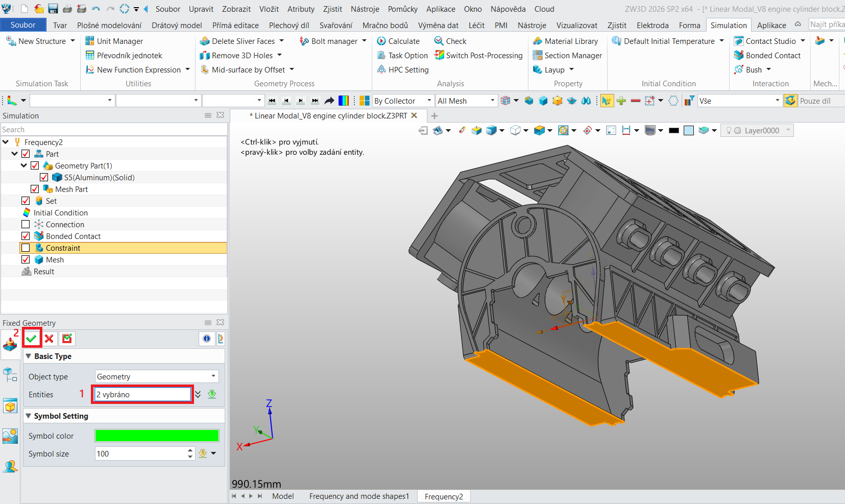
Task: Open HPC Setting
Action: tap(403, 69)
